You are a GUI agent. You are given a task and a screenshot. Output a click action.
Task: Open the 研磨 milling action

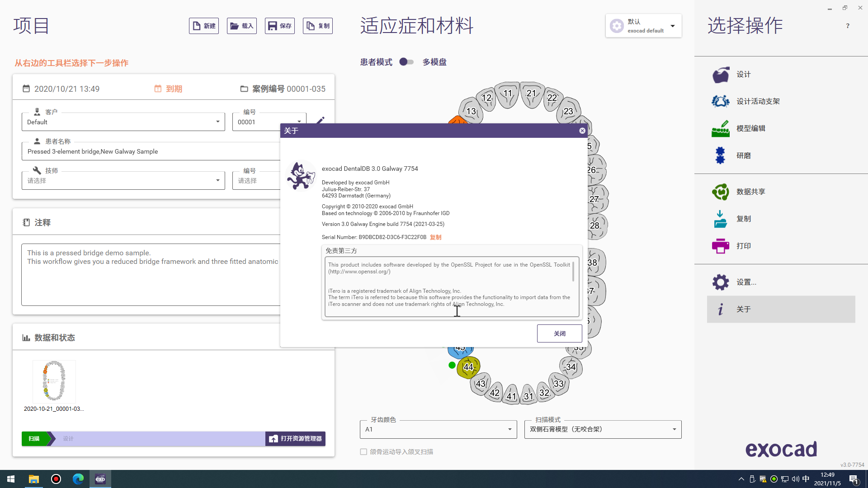point(781,156)
